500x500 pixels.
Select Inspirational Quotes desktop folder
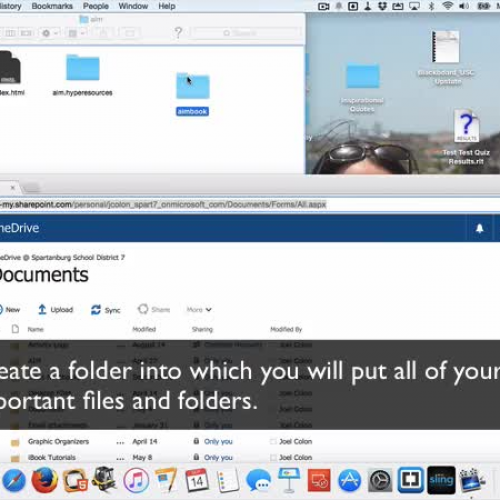click(362, 88)
